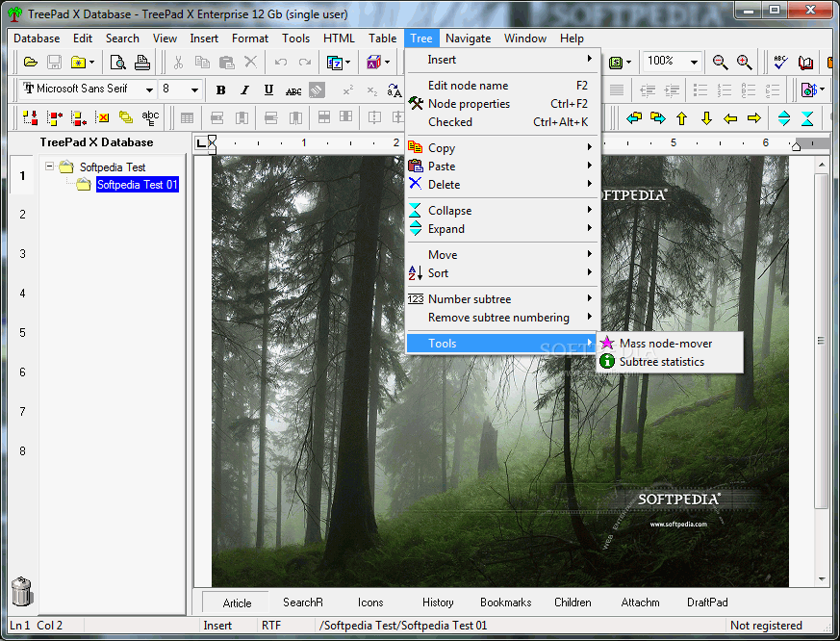Switch to the History tab
This screenshot has height=641, width=840.
(438, 603)
